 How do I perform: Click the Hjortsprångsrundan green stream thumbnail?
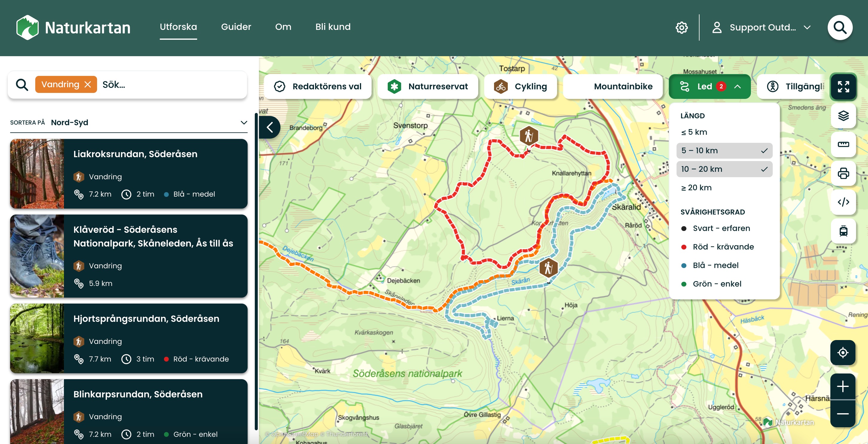pos(37,339)
